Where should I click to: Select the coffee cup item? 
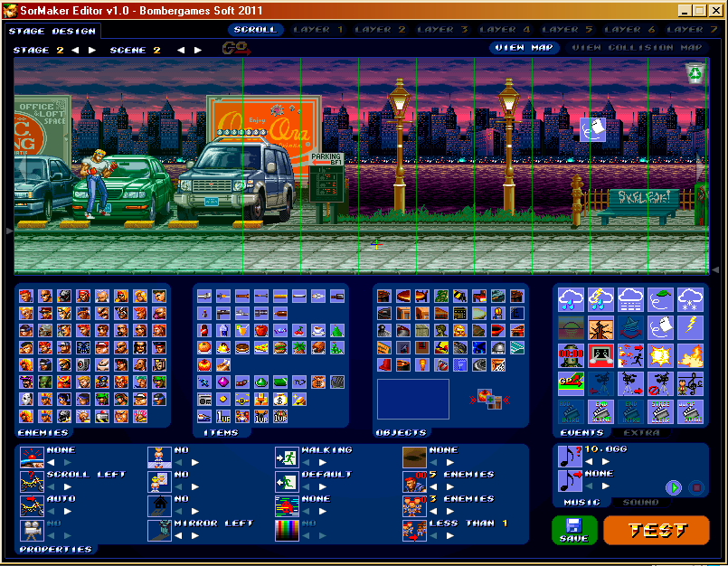point(318,330)
